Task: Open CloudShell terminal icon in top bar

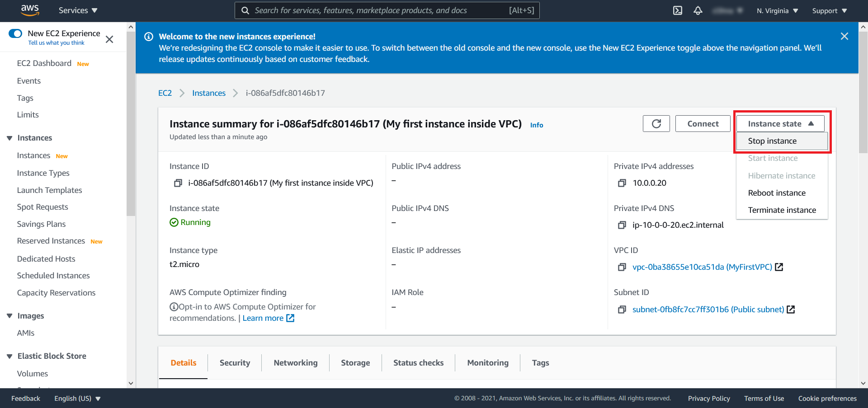Action: tap(677, 10)
